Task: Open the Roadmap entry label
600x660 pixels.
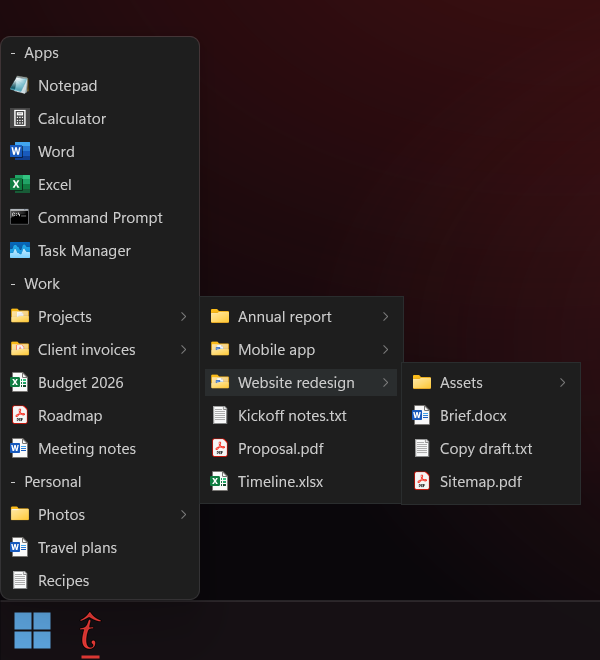Action: pos(70,416)
